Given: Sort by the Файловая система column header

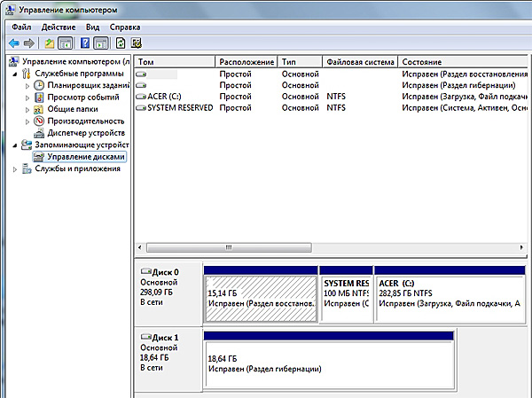Looking at the screenshot, I should point(359,62).
